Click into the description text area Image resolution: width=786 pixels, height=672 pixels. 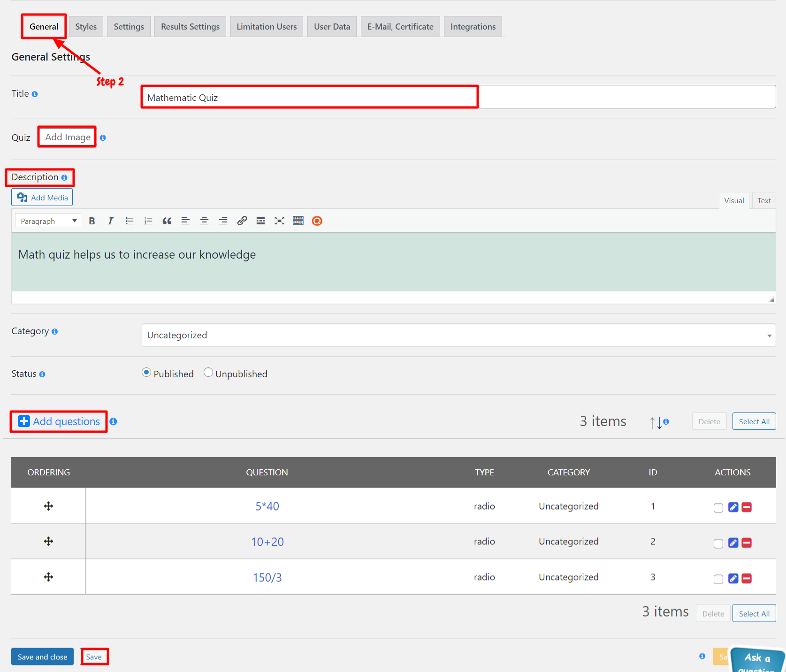pos(393,262)
